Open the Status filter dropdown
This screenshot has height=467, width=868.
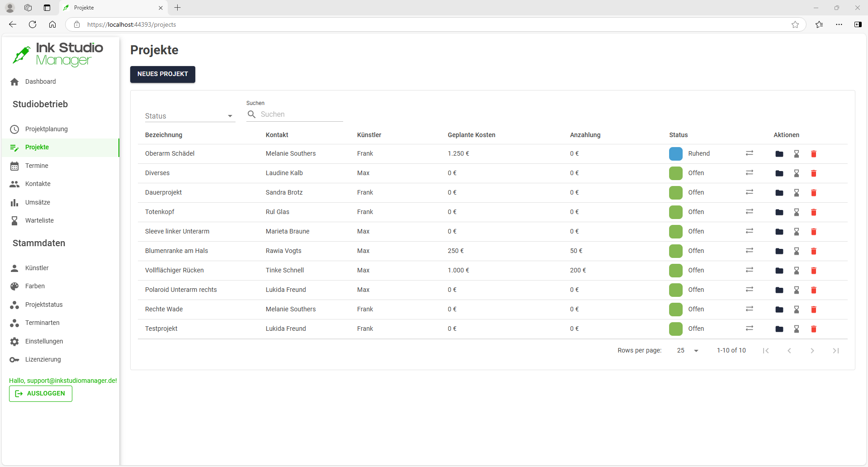point(190,116)
